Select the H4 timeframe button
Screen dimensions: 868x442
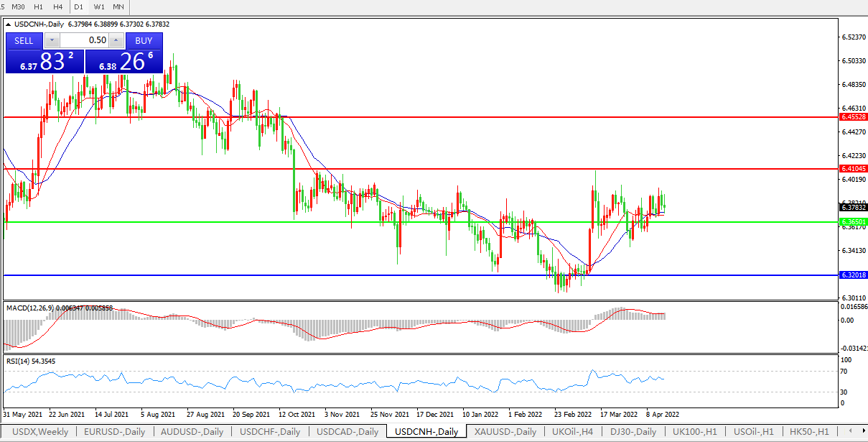point(58,6)
